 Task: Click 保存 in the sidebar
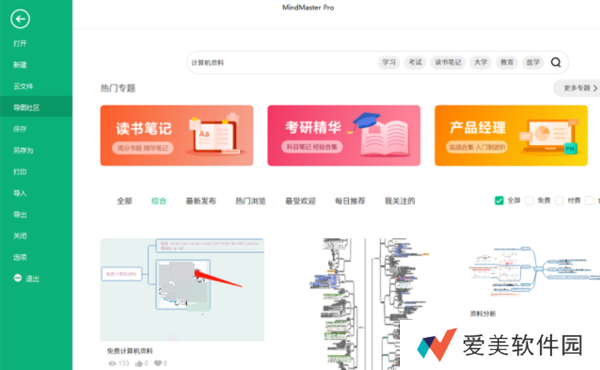20,129
